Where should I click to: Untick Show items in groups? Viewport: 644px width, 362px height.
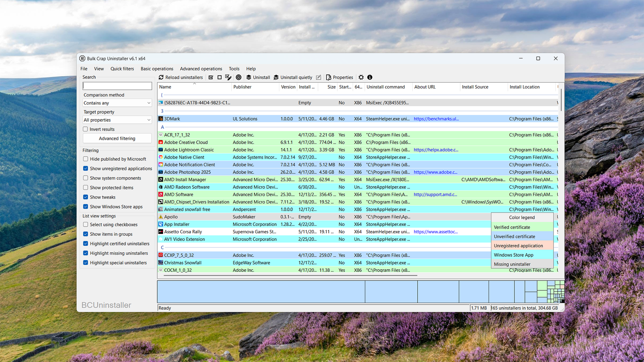pos(85,234)
